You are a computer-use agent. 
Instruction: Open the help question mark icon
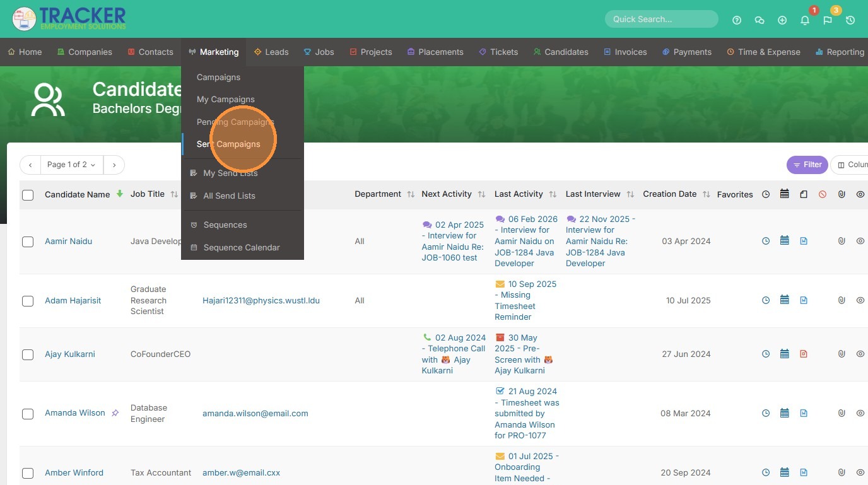[737, 20]
